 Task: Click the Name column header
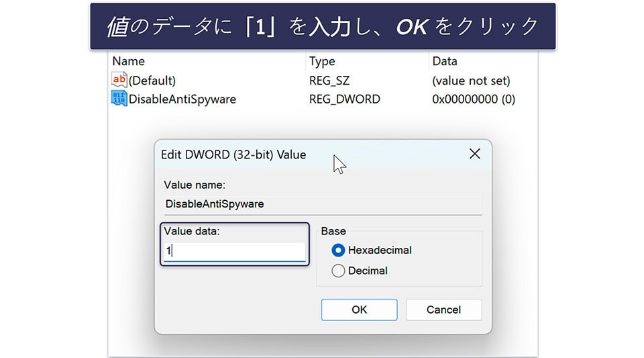point(128,61)
